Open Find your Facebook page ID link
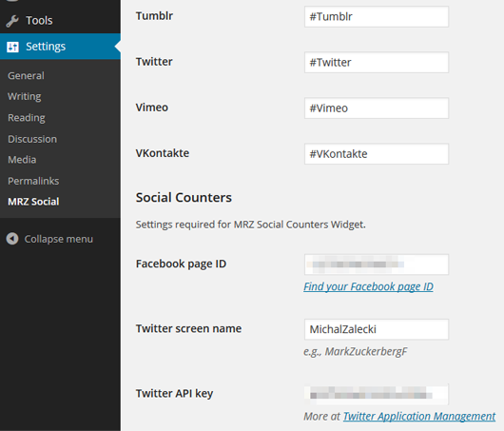 (368, 286)
